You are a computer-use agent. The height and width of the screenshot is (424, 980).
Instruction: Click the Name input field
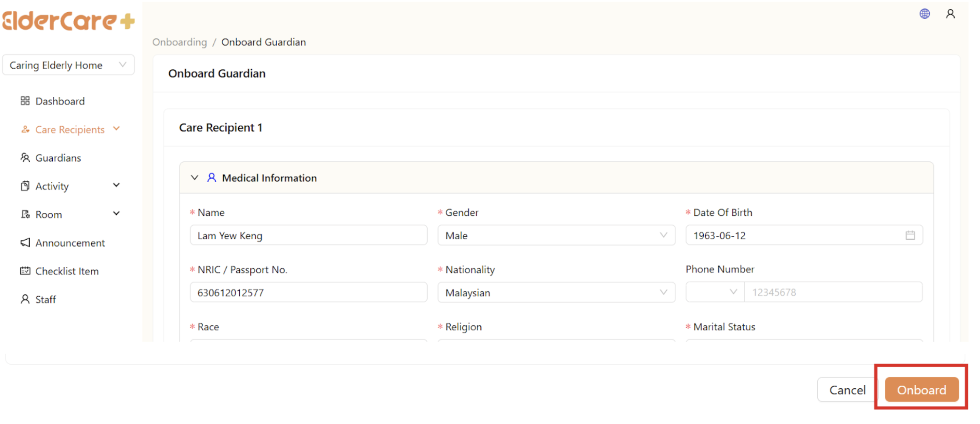click(x=308, y=235)
